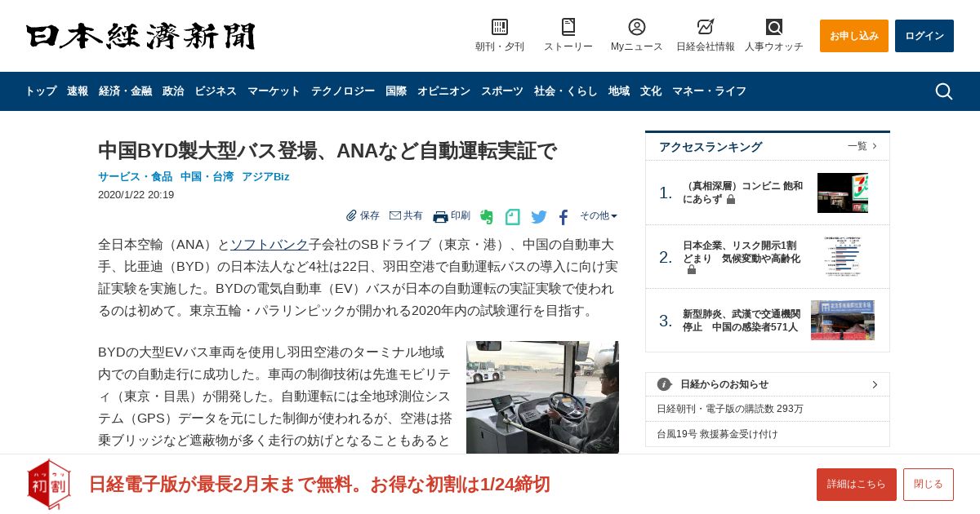Screen dimensions: 980x514
Task: Click the convenience store ranking thumbnail
Action: tap(843, 193)
